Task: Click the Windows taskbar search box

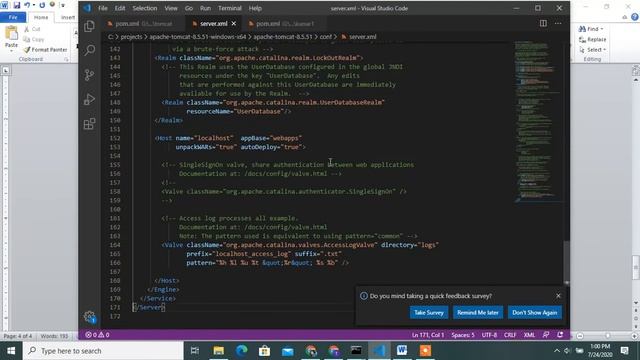Action: (x=103, y=351)
